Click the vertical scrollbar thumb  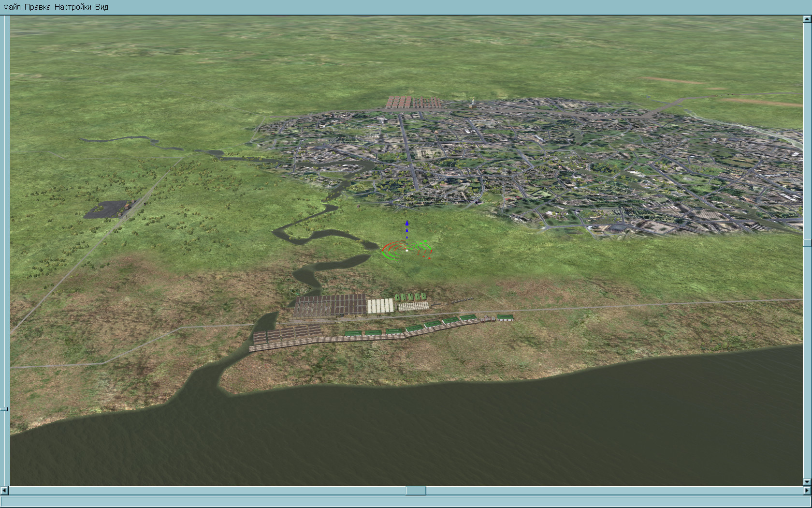point(807,243)
